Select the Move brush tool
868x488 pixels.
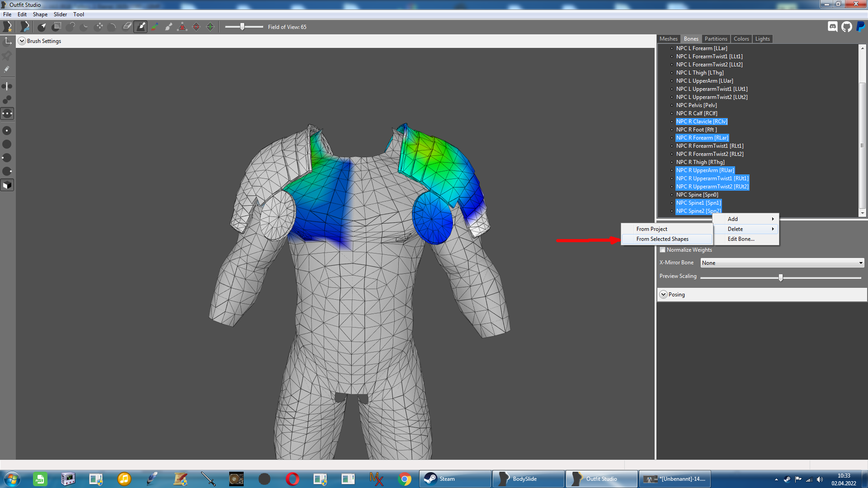pyautogui.click(x=99, y=27)
